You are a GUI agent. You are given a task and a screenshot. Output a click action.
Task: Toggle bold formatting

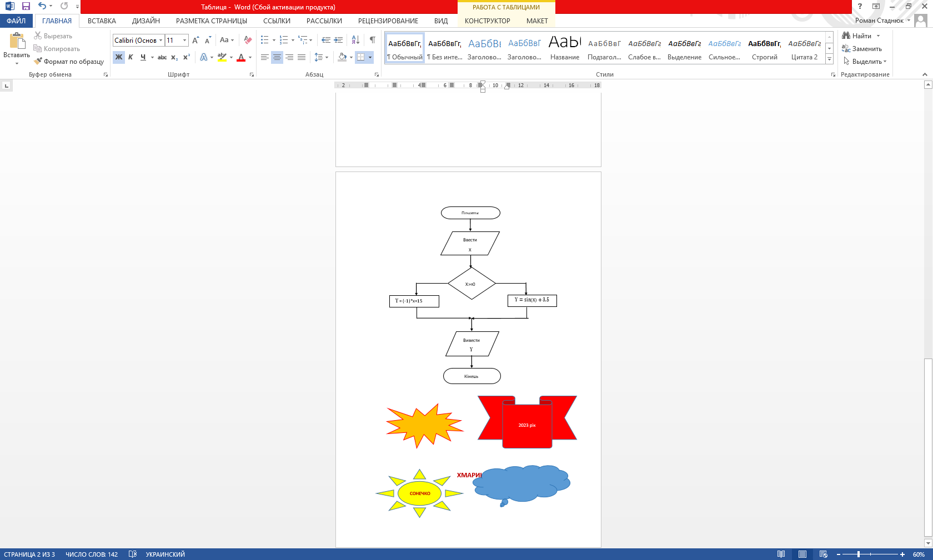119,57
